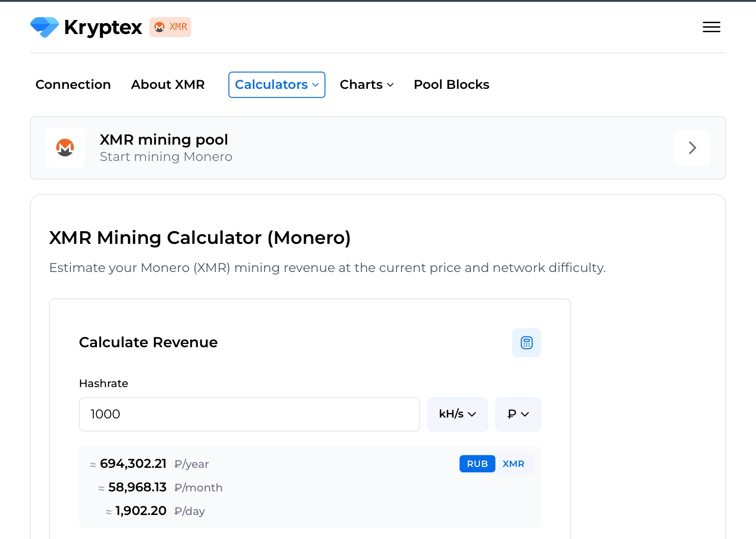The image size is (756, 539).
Task: Open the Calculators dropdown
Action: coord(277,85)
